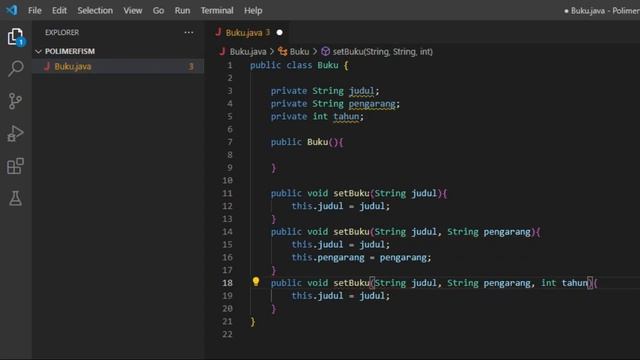Open the File menu
The image size is (640, 360).
click(x=35, y=10)
